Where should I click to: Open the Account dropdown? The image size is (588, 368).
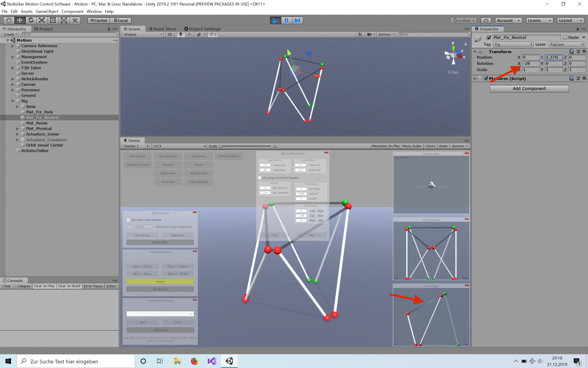tap(508, 20)
